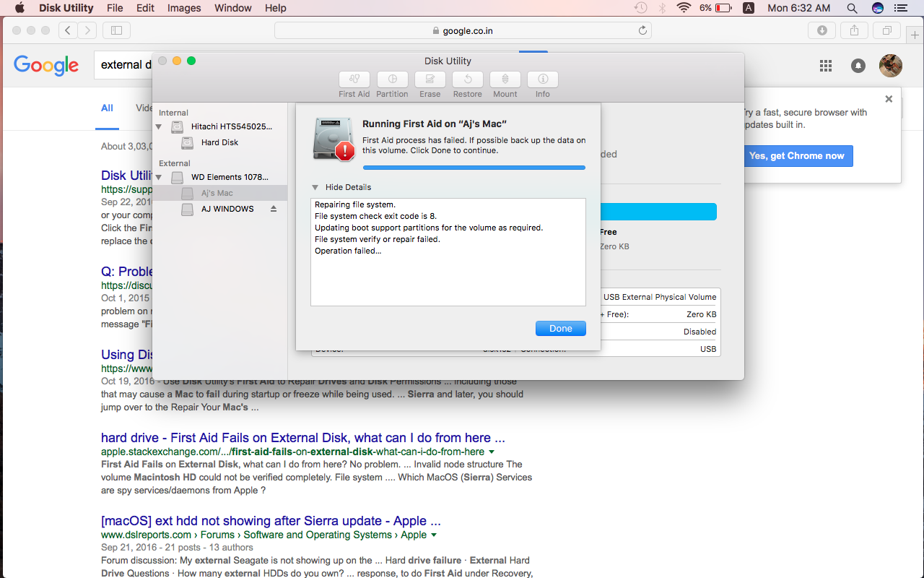Screen dimensions: 924x578
Task: Click the Done button
Action: coord(561,328)
